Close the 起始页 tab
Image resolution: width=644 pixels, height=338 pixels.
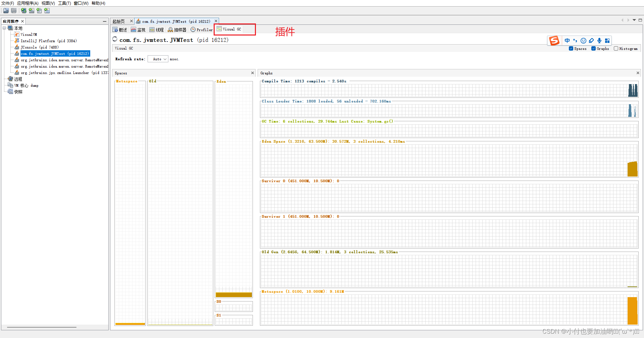click(x=131, y=21)
